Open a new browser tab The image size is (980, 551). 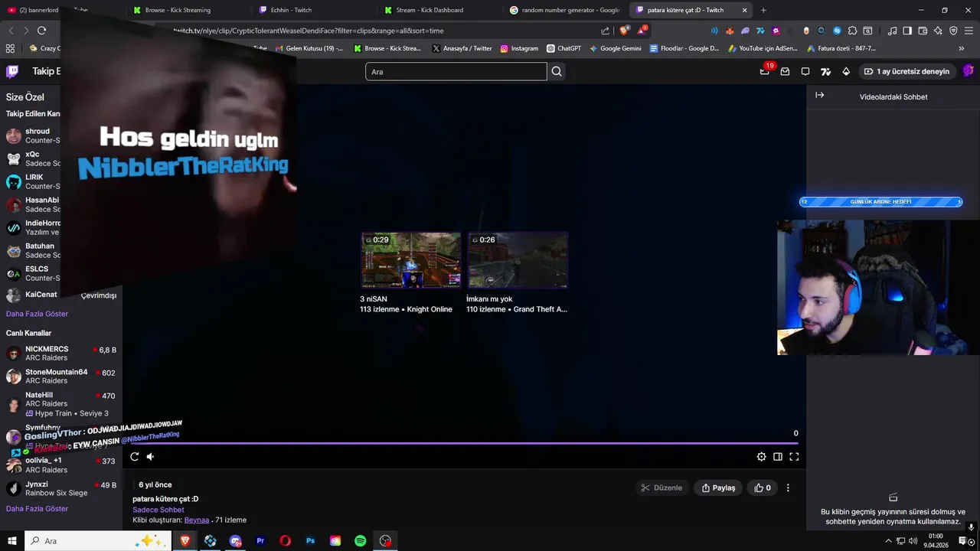click(763, 10)
